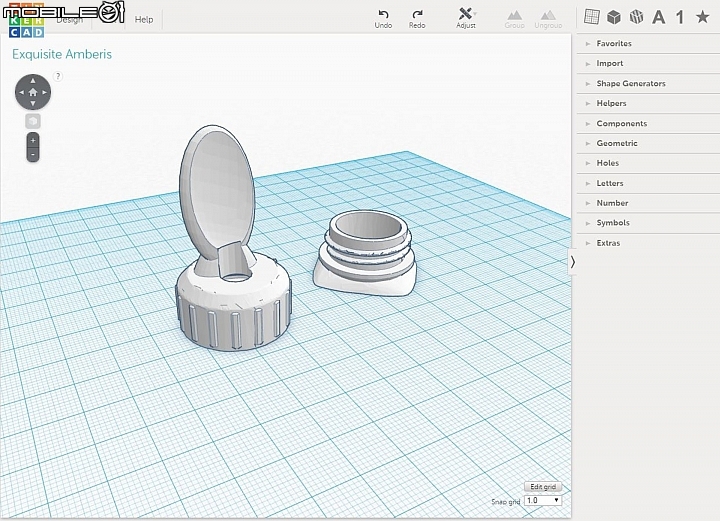Toggle the perspective view cube button
The height and width of the screenshot is (521, 720).
tap(33, 121)
